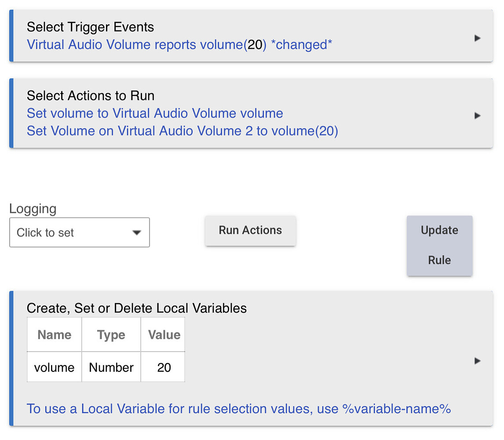Click the Number type cell for volume
504x440 pixels.
point(111,367)
